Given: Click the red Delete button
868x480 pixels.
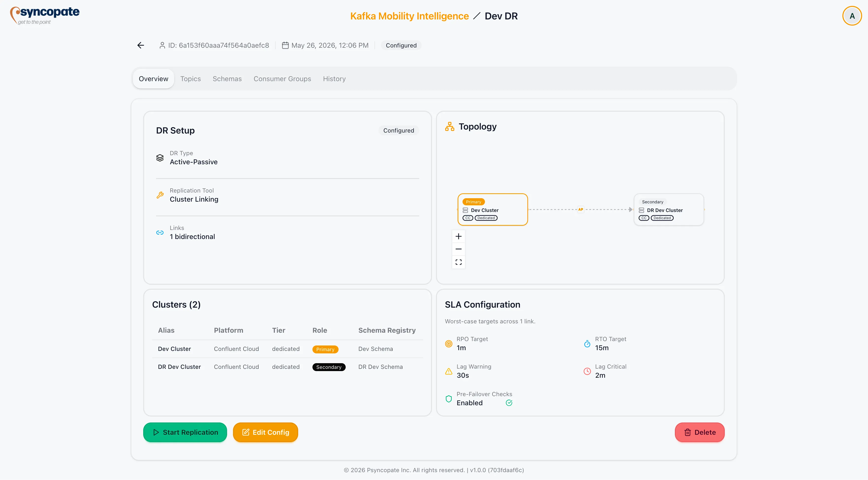Looking at the screenshot, I should coord(699,433).
